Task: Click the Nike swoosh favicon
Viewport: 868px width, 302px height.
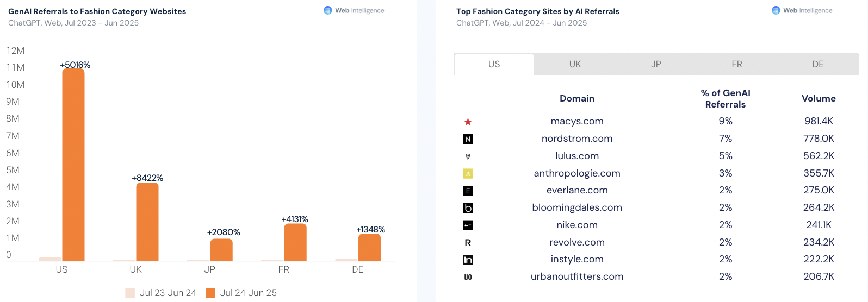Action: pyautogui.click(x=468, y=225)
